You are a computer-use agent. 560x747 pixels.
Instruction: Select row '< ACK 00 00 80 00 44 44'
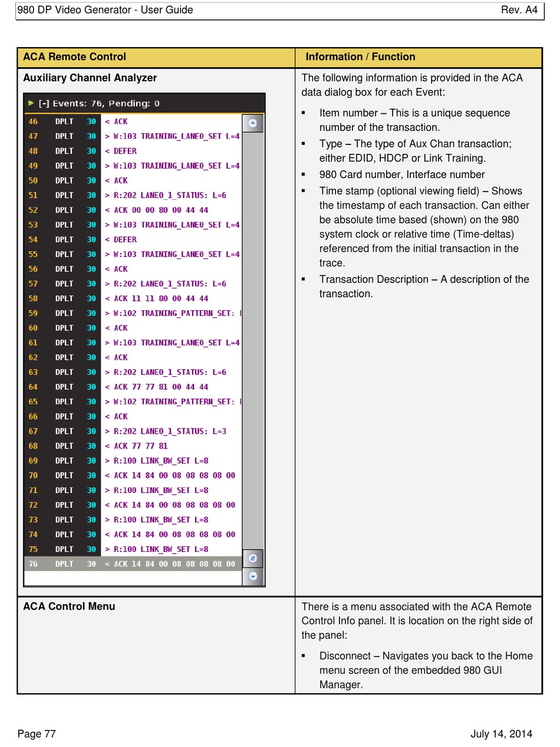pyautogui.click(x=133, y=210)
